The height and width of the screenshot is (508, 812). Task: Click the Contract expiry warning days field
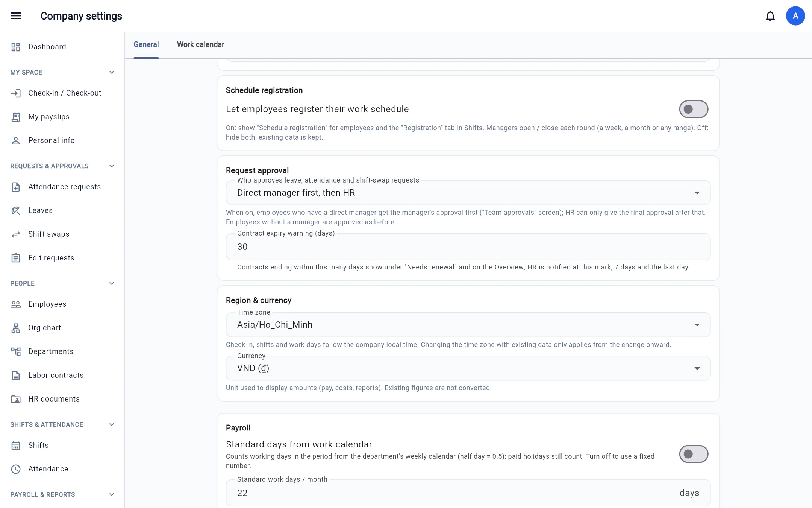[x=468, y=247]
